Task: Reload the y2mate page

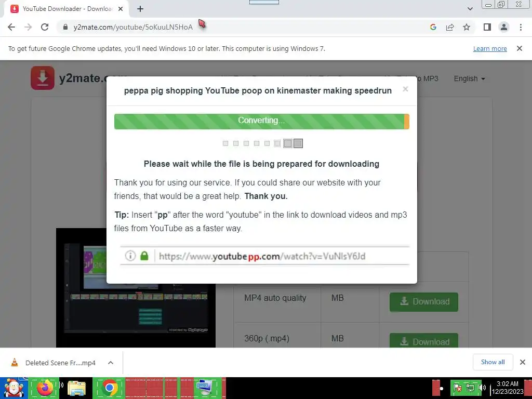Action: pos(45,27)
